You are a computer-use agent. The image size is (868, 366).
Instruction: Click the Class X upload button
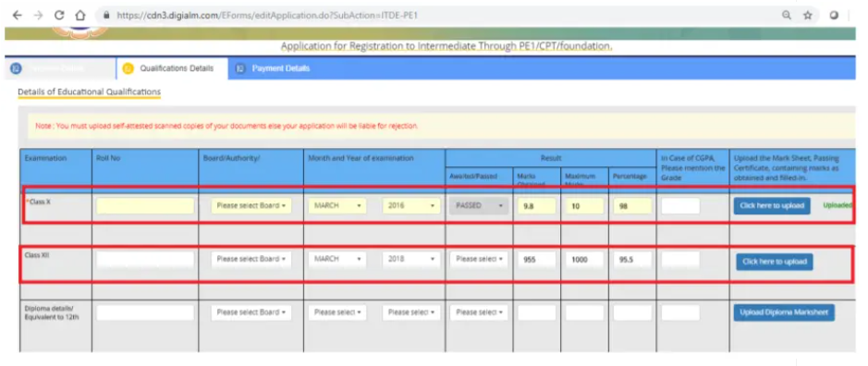pyautogui.click(x=772, y=205)
